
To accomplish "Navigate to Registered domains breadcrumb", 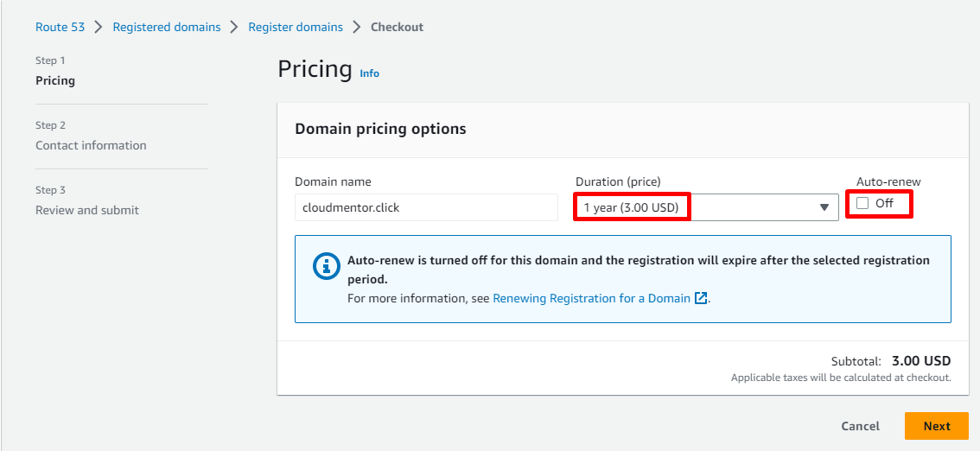I will coord(167,27).
